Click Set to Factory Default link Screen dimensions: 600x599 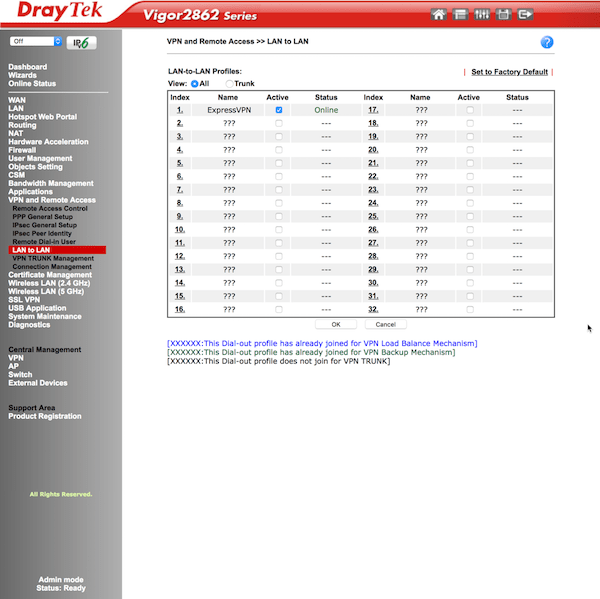[509, 72]
